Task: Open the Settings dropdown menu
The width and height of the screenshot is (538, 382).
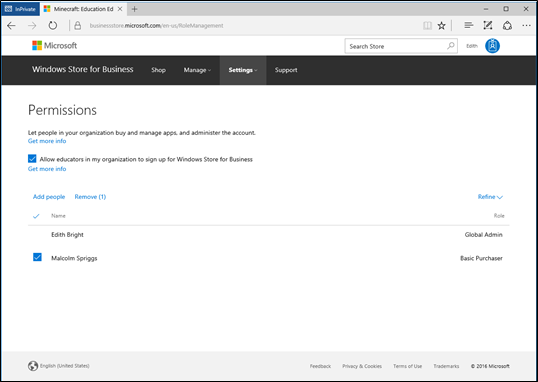Action: [243, 70]
